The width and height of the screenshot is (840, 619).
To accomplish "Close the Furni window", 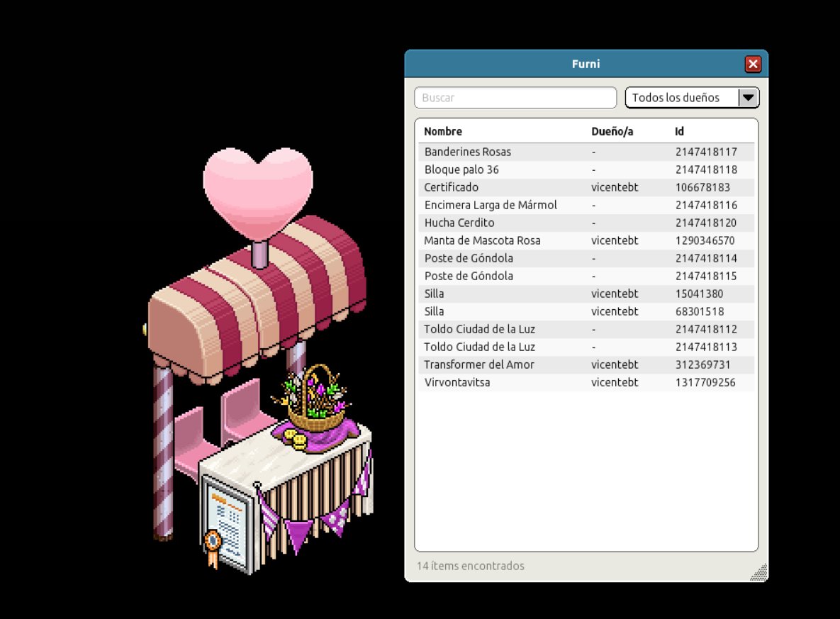I will pyautogui.click(x=752, y=64).
